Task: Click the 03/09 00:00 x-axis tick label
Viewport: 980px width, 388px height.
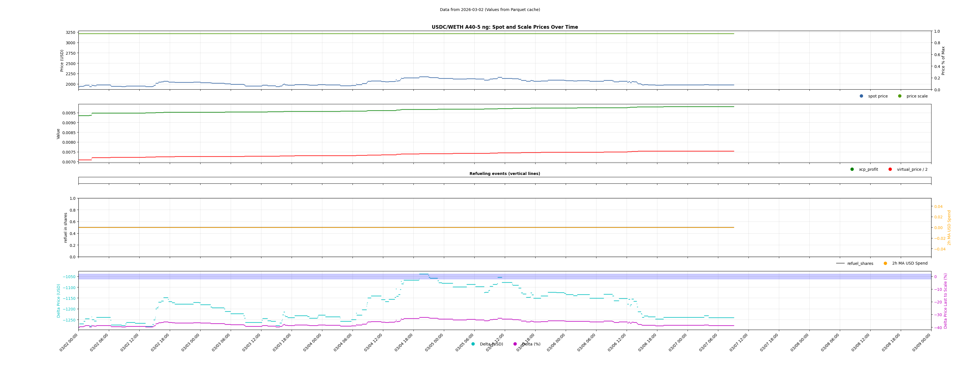Action: tap(921, 342)
